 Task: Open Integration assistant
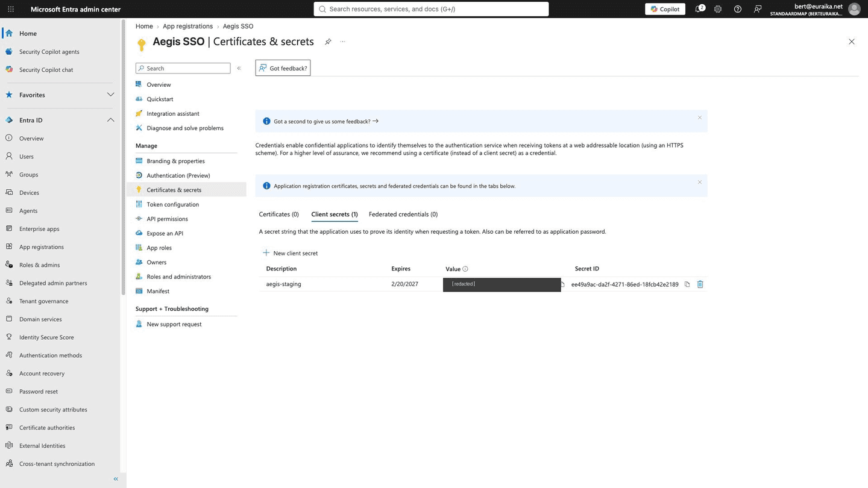tap(173, 113)
